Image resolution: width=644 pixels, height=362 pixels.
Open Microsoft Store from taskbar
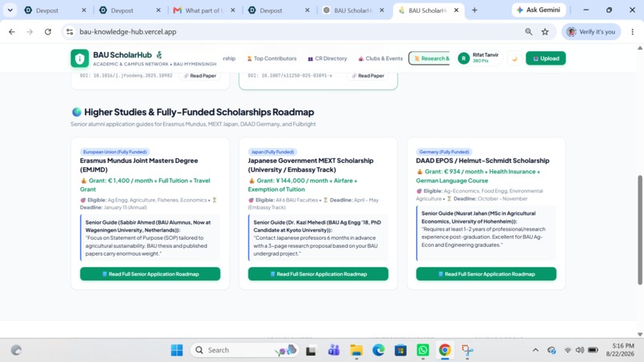(400, 350)
